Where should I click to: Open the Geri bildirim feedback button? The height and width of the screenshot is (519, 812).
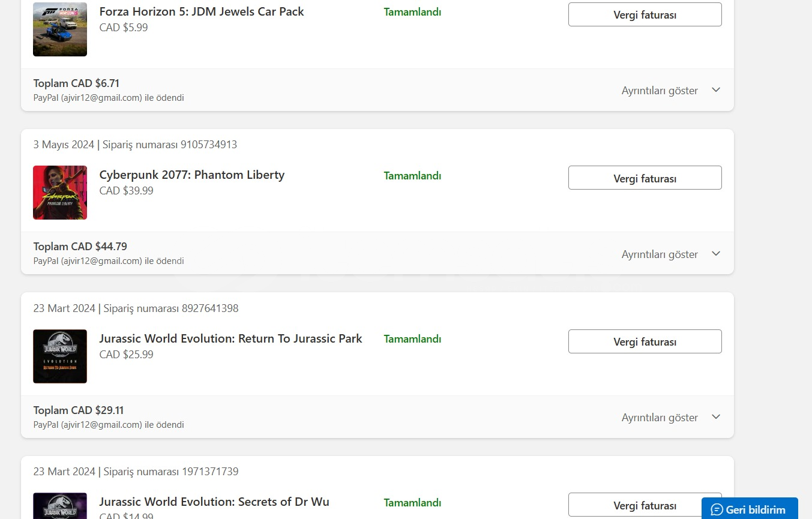click(x=750, y=509)
